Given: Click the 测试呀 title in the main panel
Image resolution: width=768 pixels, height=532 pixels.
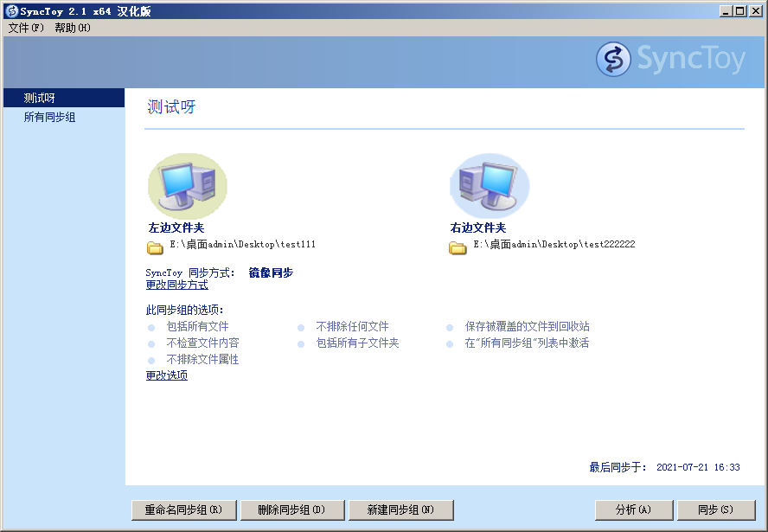Looking at the screenshot, I should [171, 106].
